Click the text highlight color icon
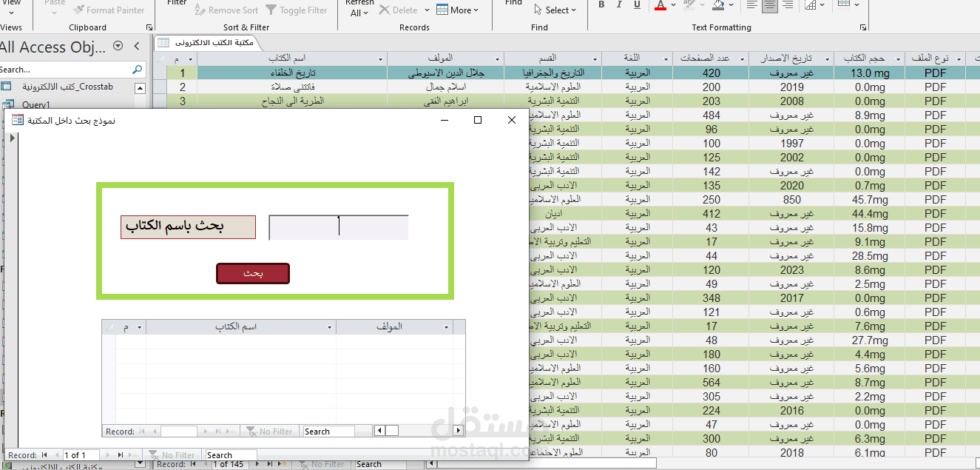980x470 pixels. (689, 5)
